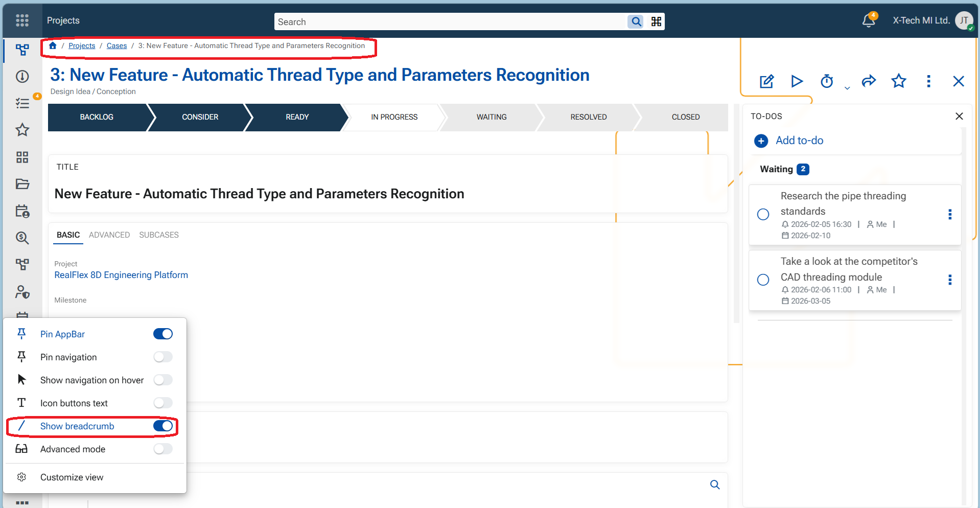The height and width of the screenshot is (508, 980).
Task: Click into the Search input field
Action: click(x=450, y=22)
